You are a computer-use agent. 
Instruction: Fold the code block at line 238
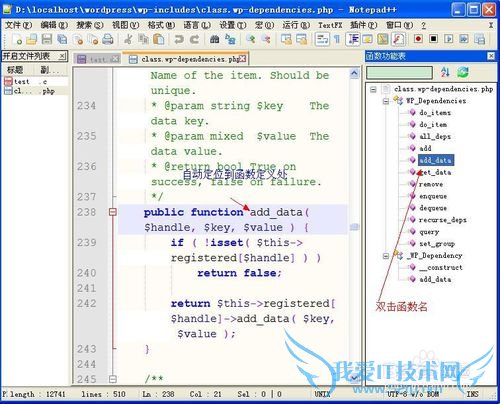click(x=113, y=212)
